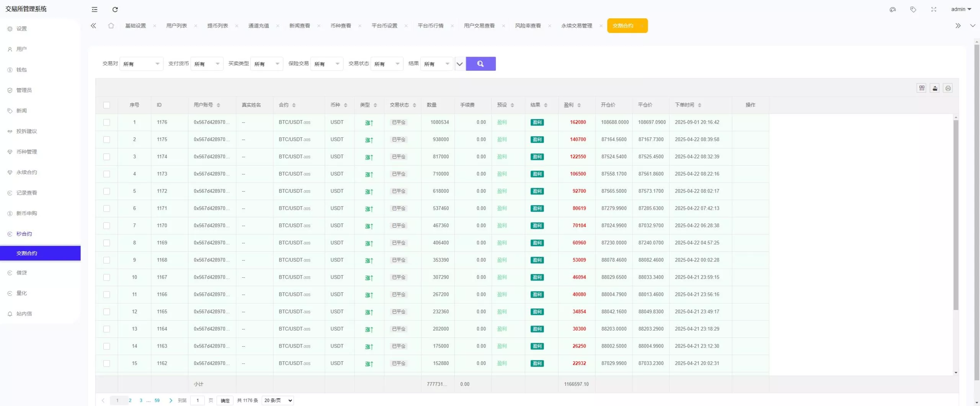Click the blue search button
This screenshot has height=406, width=980.
pos(480,64)
